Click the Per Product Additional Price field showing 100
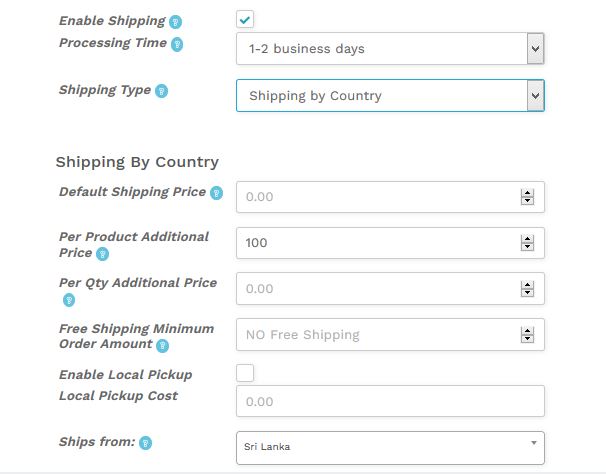The width and height of the screenshot is (606, 474). [390, 243]
